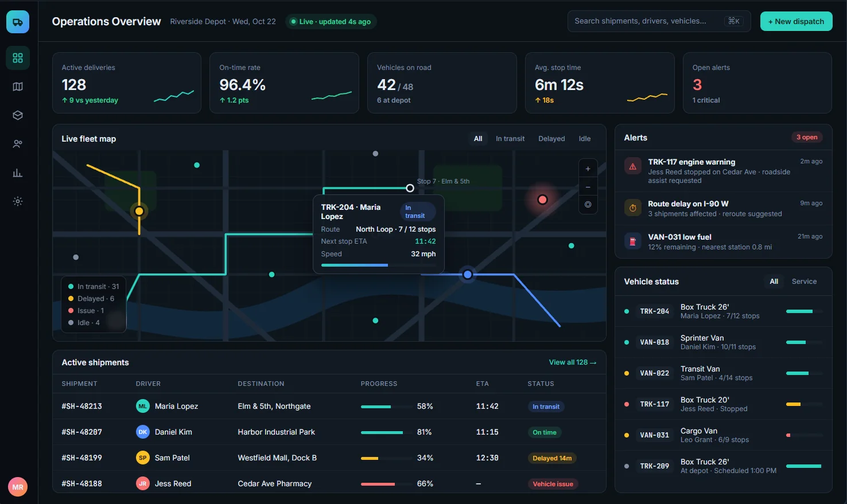Image resolution: width=847 pixels, height=504 pixels.
Task: Select the VAN-018 Sprinter Van row
Action: [723, 342]
